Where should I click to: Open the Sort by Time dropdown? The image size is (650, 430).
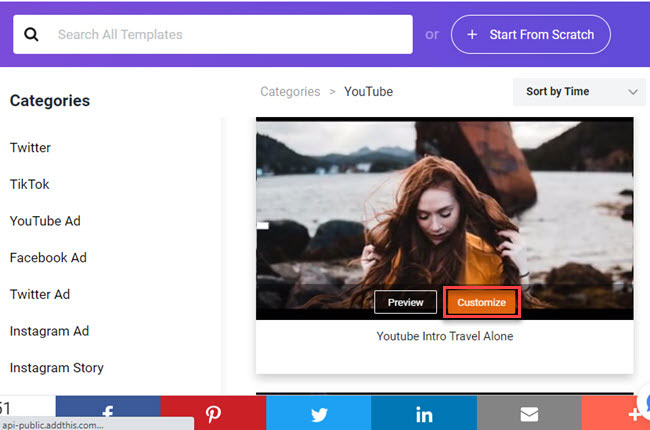point(579,92)
